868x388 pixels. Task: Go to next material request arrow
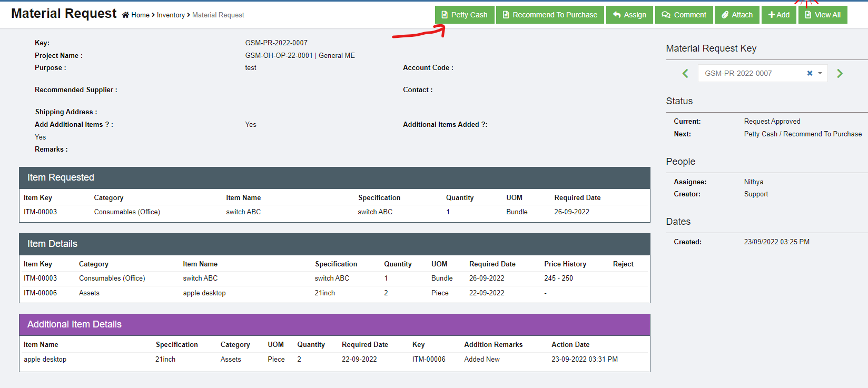point(840,74)
